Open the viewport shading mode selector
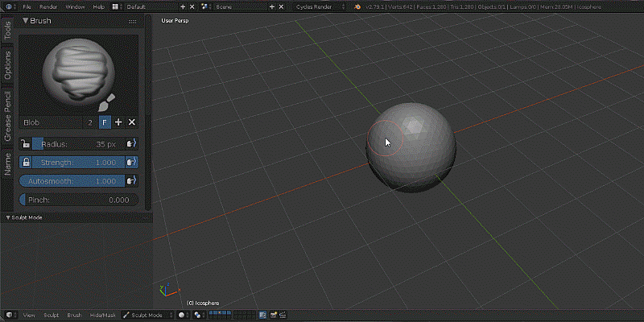This screenshot has width=644, height=322. [x=183, y=315]
